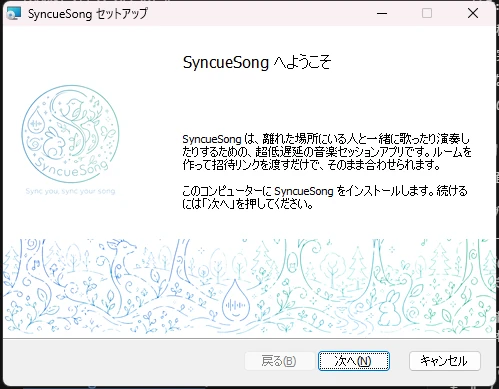Click the round SyncueSong logo image
Viewport: 499px width, 389px height.
pos(70,134)
